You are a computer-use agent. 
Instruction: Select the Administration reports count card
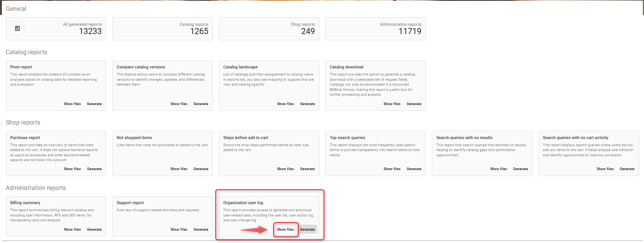click(375, 29)
